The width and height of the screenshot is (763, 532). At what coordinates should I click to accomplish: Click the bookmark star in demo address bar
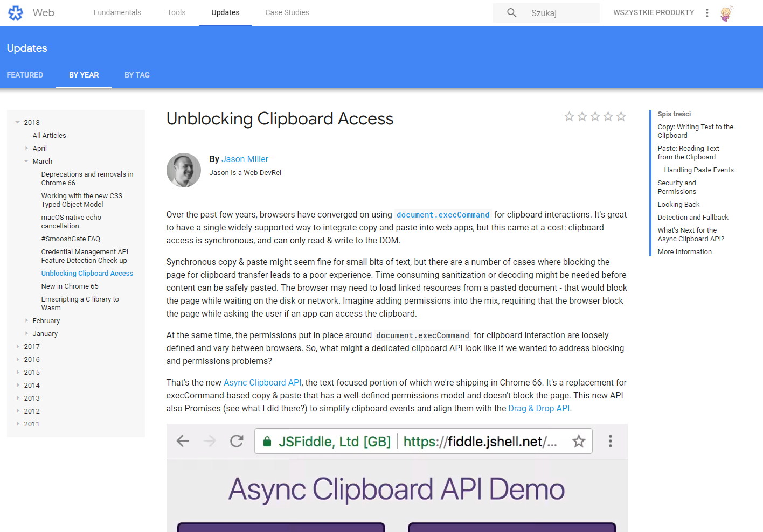(579, 442)
